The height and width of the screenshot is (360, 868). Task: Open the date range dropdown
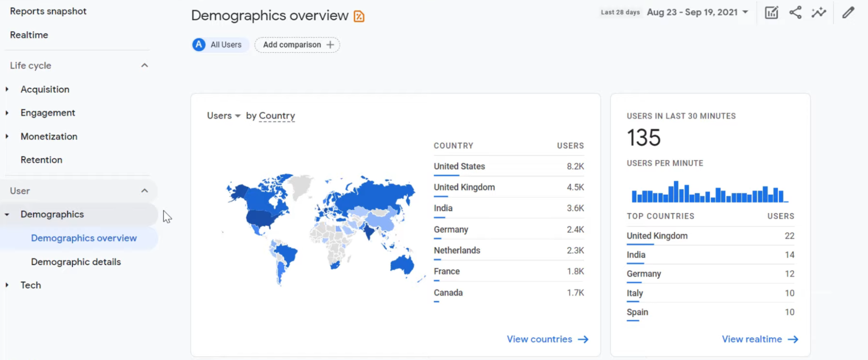click(x=697, y=12)
